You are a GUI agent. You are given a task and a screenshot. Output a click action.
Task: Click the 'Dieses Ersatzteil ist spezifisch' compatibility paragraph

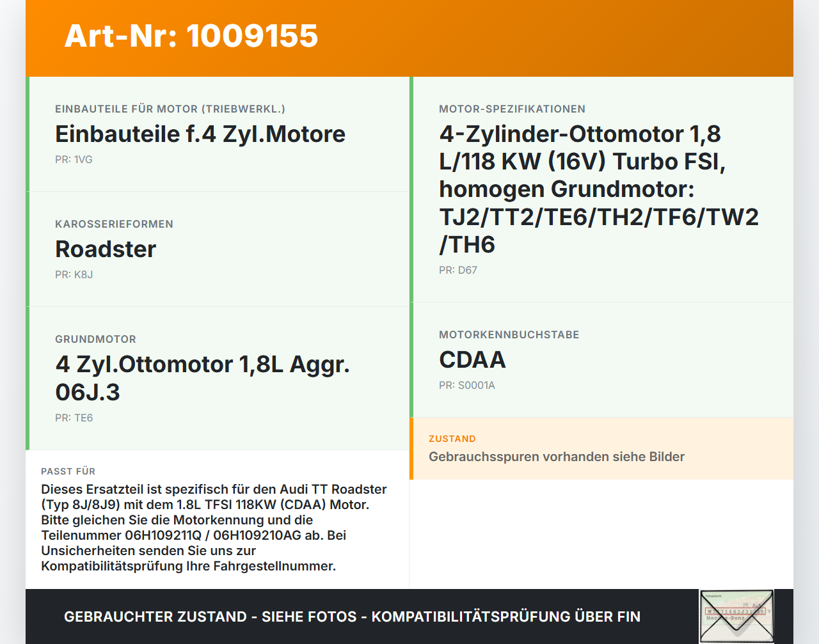[214, 528]
